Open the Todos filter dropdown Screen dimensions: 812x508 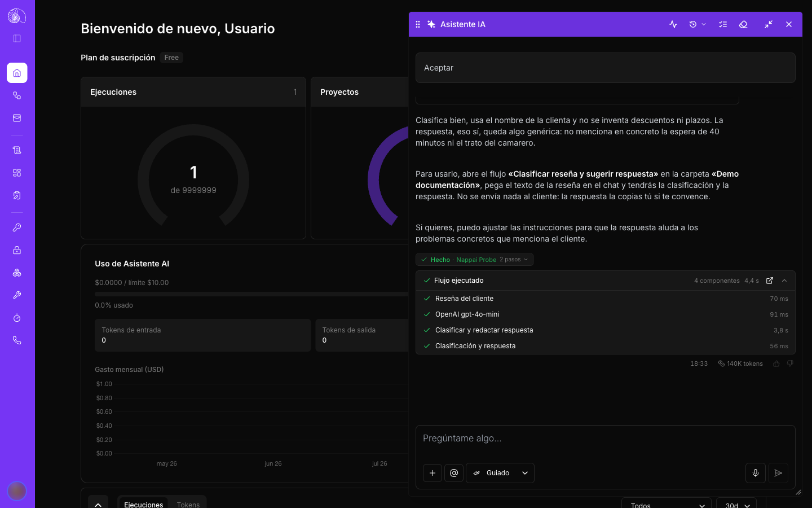point(667,505)
